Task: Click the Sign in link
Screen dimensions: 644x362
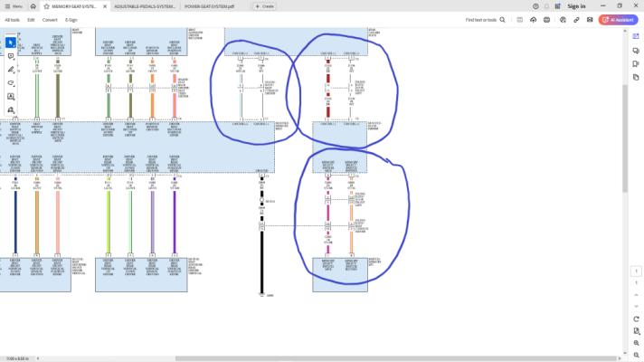Action: [x=576, y=6]
